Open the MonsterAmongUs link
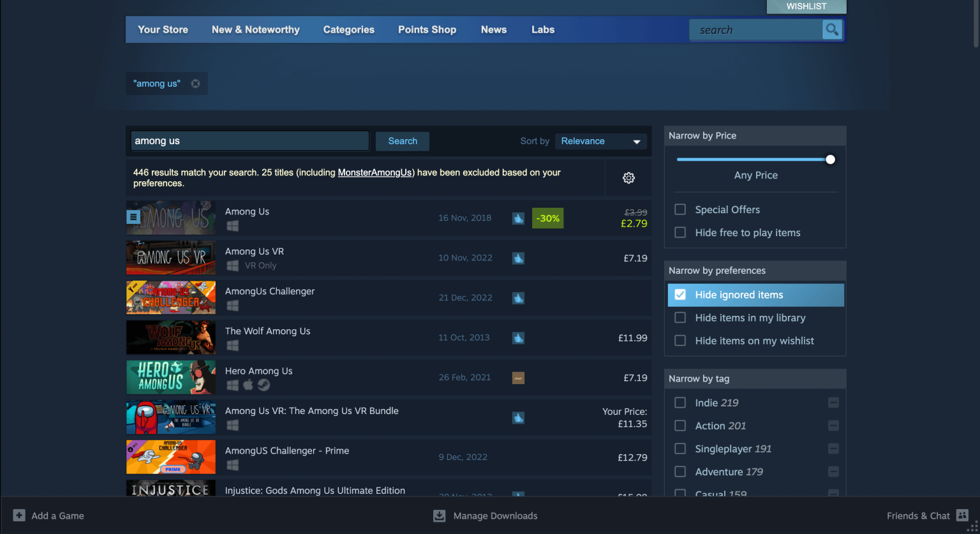This screenshot has width=980, height=534. (x=375, y=172)
